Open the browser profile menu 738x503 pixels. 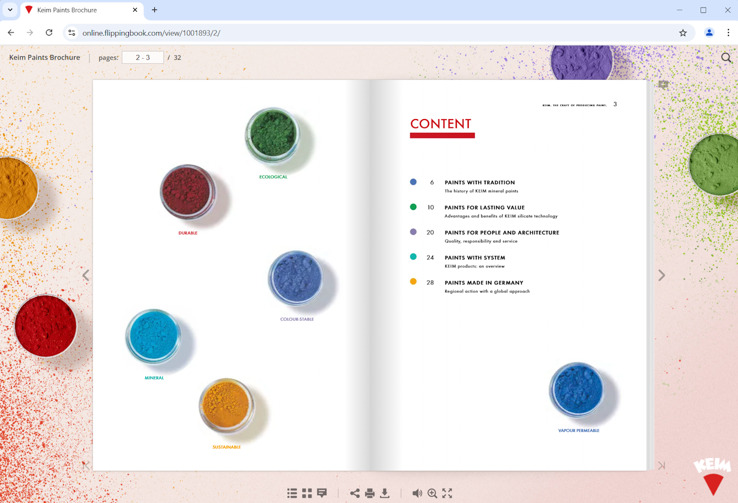click(x=709, y=32)
